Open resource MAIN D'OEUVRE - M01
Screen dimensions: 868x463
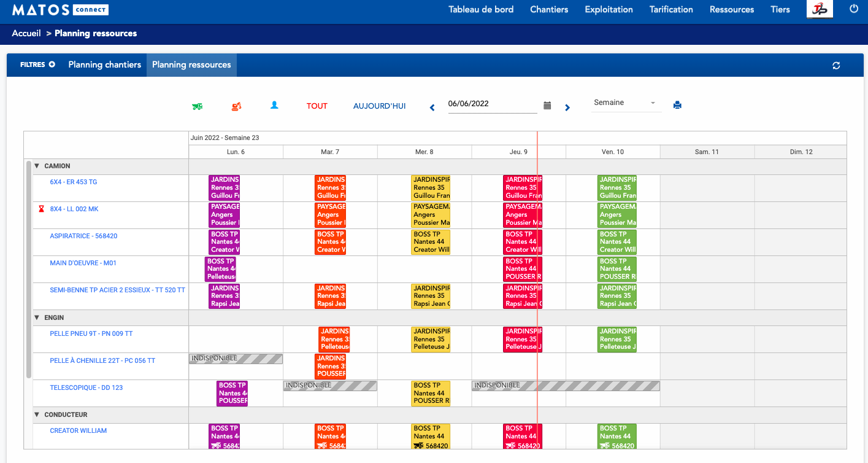click(x=83, y=263)
